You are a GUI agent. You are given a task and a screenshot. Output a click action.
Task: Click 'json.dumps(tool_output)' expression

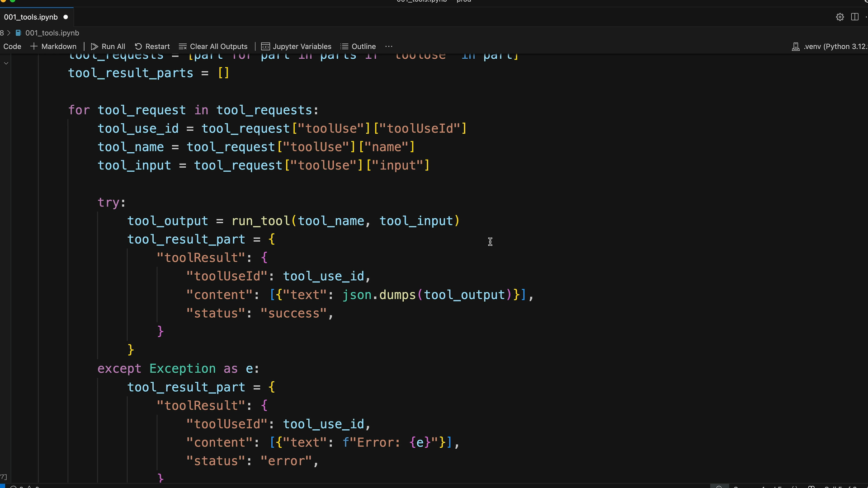pyautogui.click(x=427, y=295)
